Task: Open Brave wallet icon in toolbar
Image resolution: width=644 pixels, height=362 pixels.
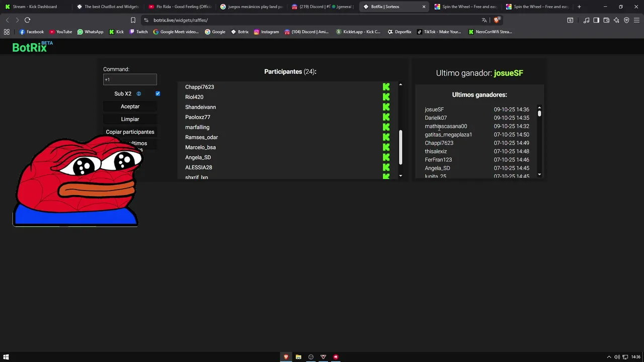Action: (606, 20)
